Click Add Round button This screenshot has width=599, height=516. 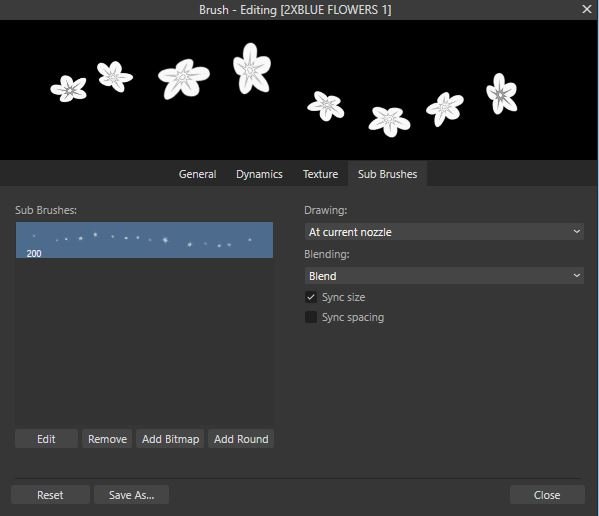coord(241,439)
